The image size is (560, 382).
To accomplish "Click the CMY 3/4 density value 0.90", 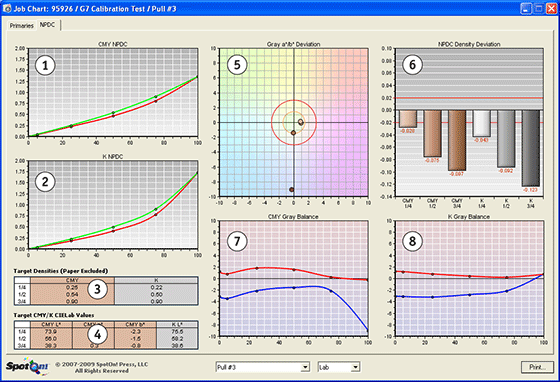I will click(x=72, y=302).
